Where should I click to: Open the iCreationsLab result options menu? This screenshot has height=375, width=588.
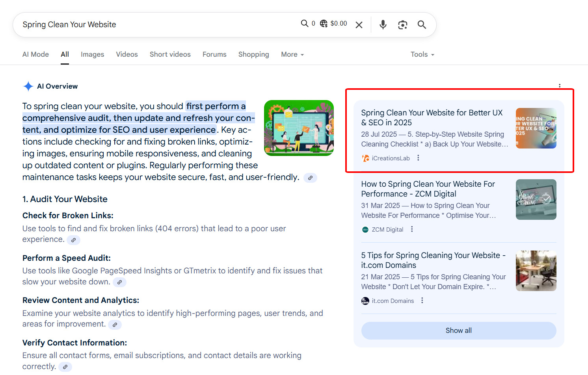pyautogui.click(x=418, y=158)
